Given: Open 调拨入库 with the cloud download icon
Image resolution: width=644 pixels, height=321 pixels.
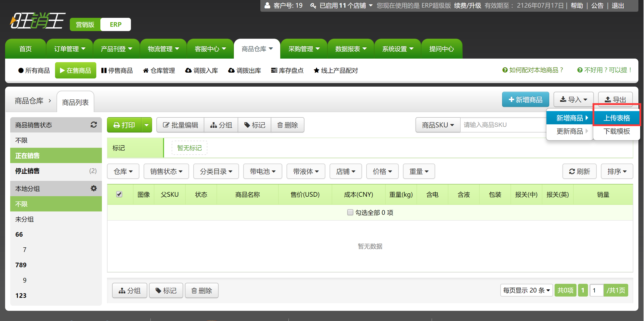Looking at the screenshot, I should coord(202,70).
